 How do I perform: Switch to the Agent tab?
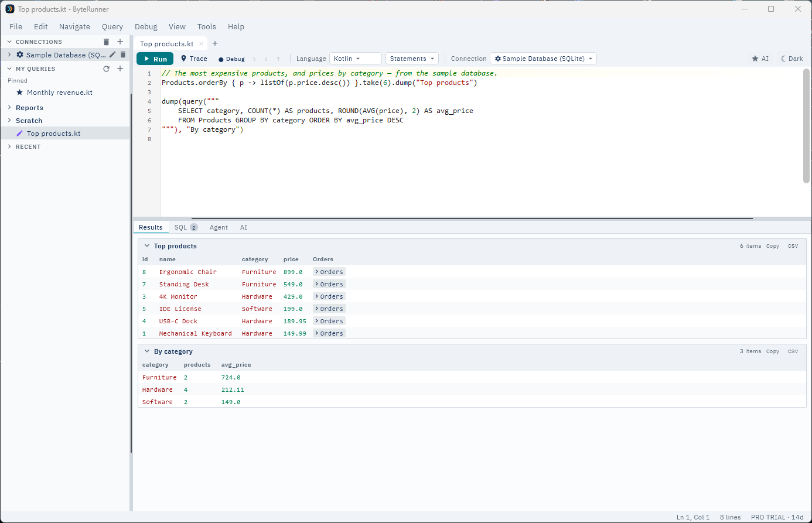(219, 227)
